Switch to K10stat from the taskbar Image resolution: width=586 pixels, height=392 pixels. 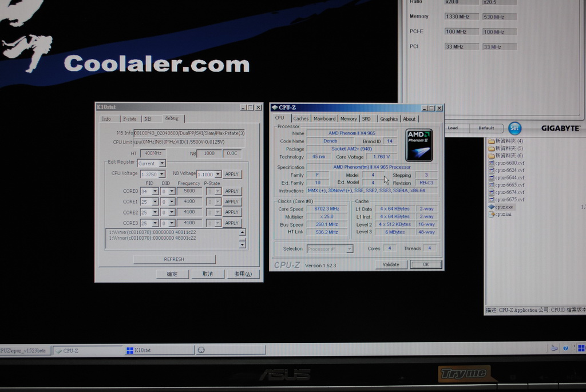tap(160, 351)
